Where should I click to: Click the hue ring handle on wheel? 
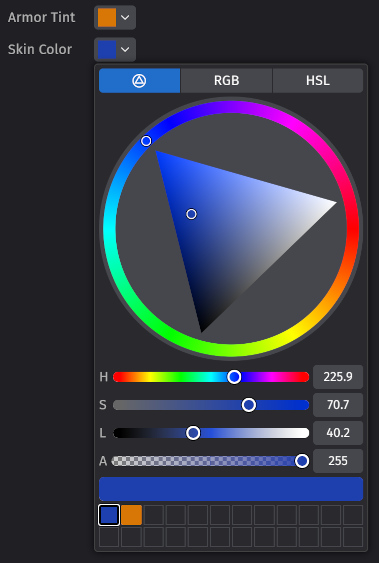146,141
